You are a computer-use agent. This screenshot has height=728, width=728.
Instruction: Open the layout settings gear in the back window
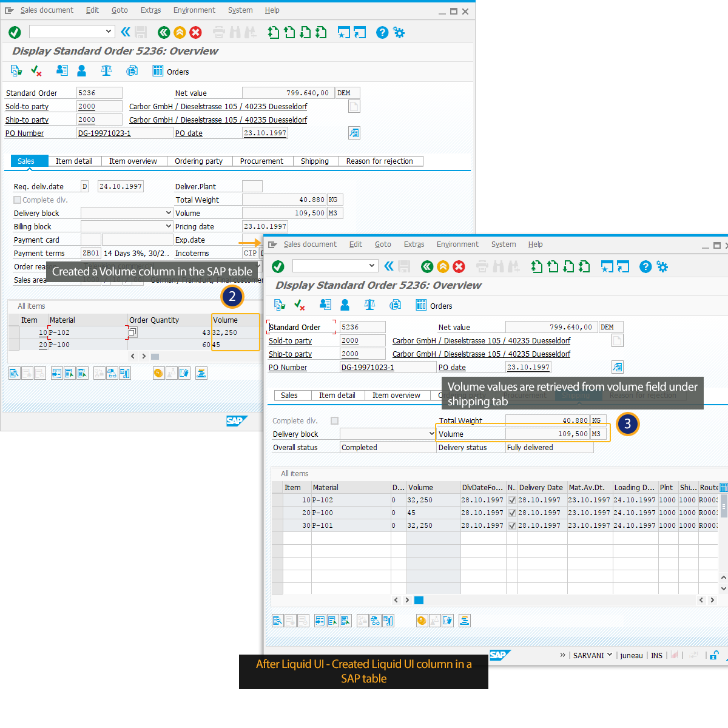coord(399,32)
